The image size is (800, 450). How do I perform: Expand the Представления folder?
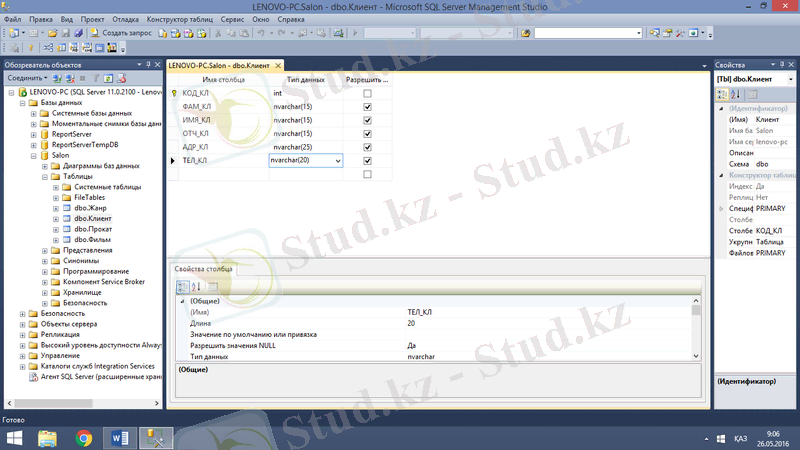[x=45, y=251]
